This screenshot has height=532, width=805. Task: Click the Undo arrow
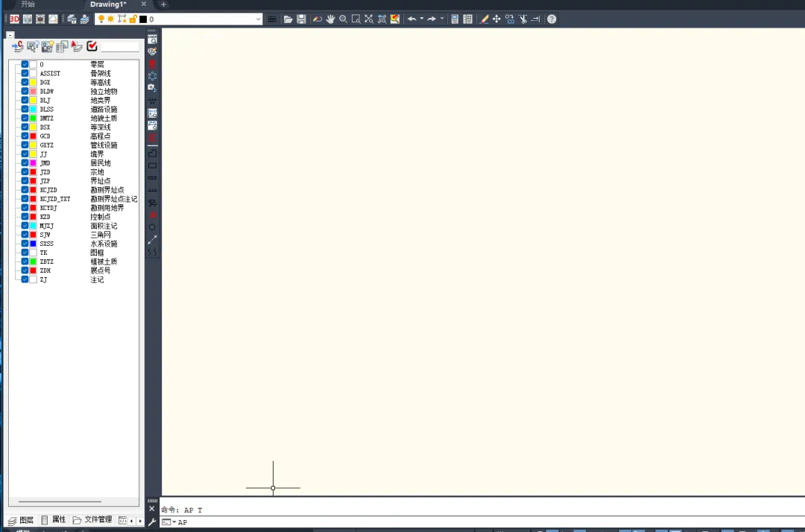coord(411,19)
